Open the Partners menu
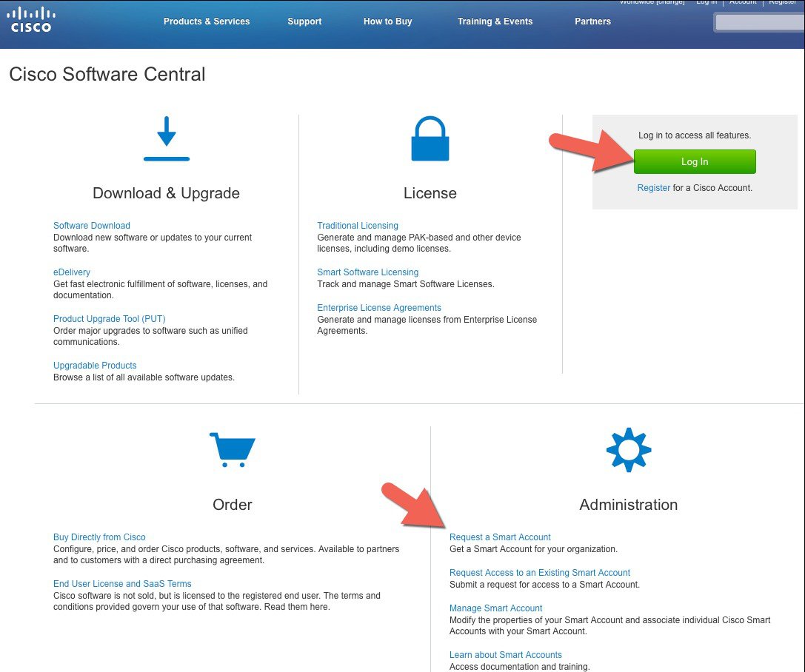Viewport: 805px width, 672px height. pos(592,21)
